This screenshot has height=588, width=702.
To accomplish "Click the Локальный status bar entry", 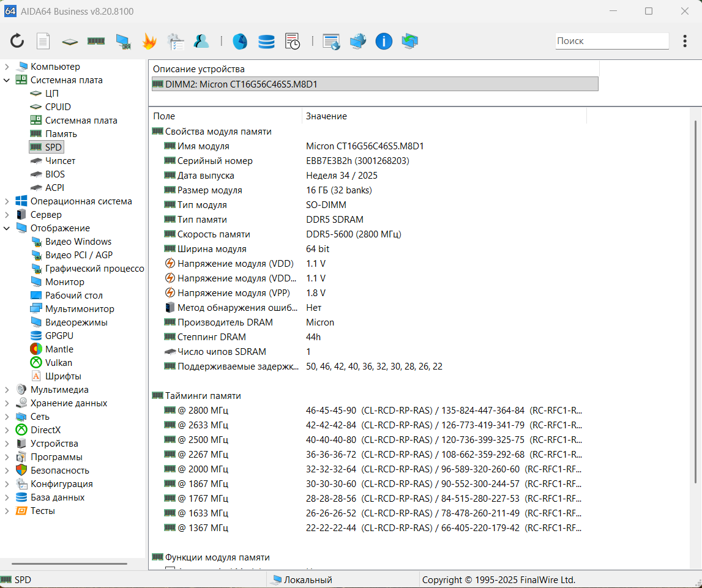I will pyautogui.click(x=308, y=580).
